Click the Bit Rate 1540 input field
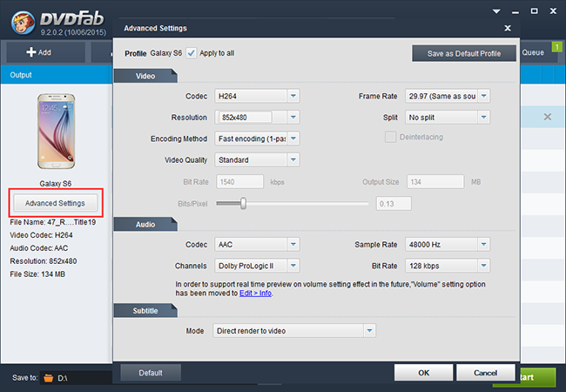Image resolution: width=566 pixels, height=392 pixels. (x=239, y=181)
